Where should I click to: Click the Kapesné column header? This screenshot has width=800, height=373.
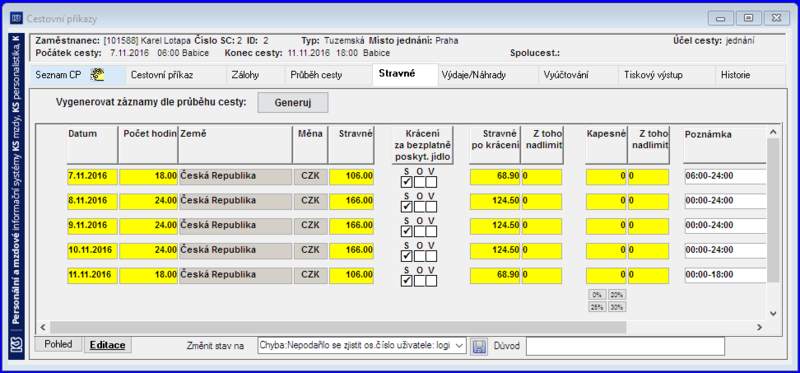(606, 145)
